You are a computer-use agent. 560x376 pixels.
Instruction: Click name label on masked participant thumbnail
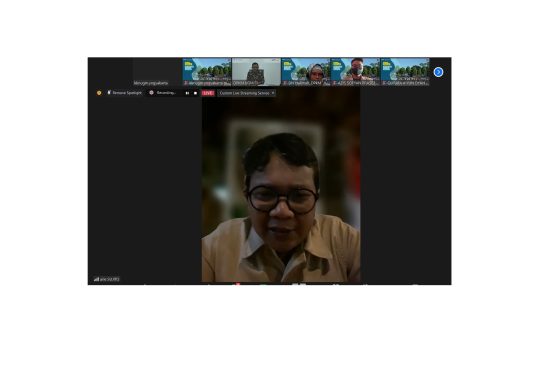(x=355, y=83)
